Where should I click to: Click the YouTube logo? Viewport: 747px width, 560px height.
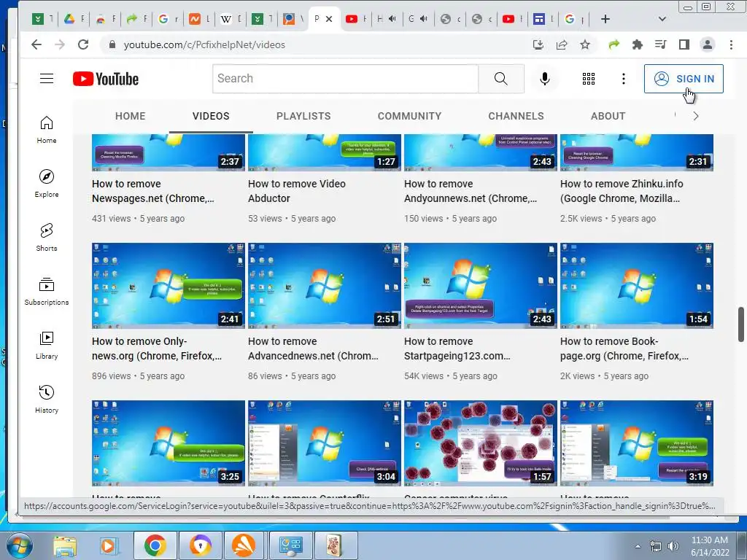tap(106, 79)
